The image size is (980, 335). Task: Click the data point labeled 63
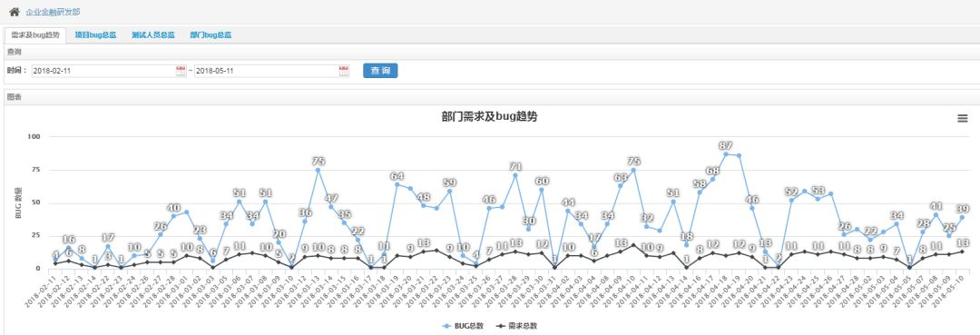coord(621,185)
